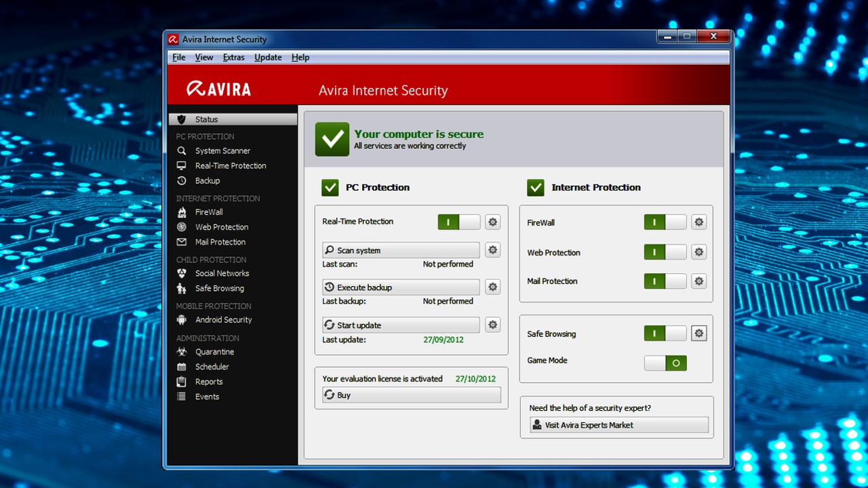
Task: Open the Extras menu
Action: tap(234, 58)
